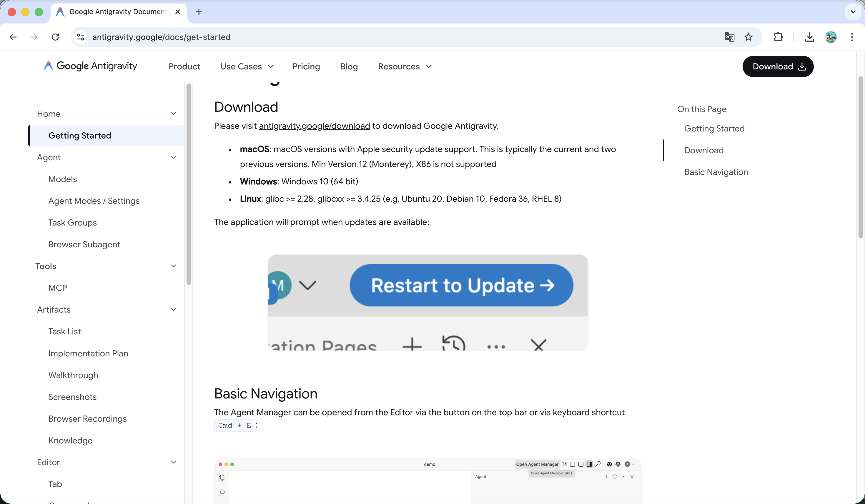The width and height of the screenshot is (865, 504).
Task: Open the Extensions puzzle icon
Action: click(778, 37)
